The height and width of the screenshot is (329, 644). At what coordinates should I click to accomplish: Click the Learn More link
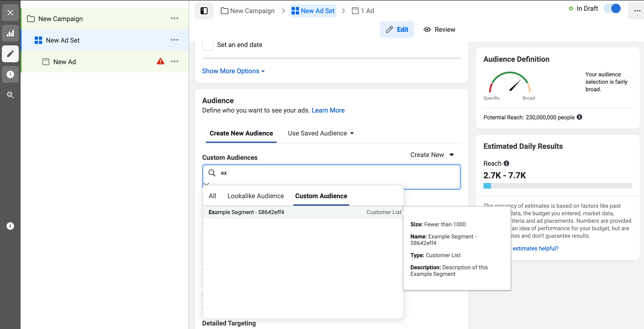click(x=328, y=110)
